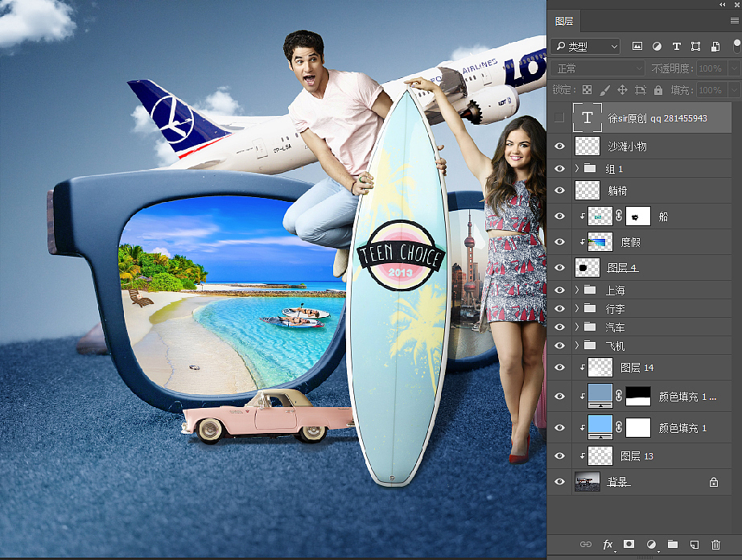
Task: Select the layer mask thumbnail of 船
Action: pos(638,216)
